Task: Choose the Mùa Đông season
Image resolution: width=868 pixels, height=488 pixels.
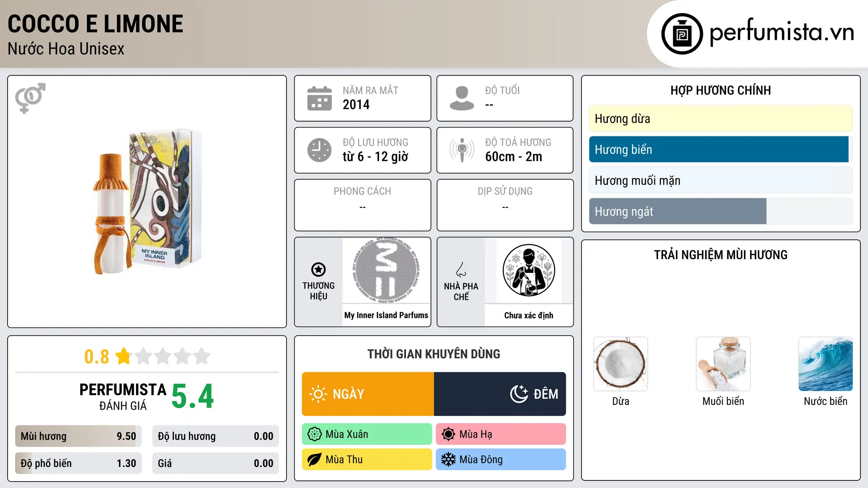Action: [501, 460]
